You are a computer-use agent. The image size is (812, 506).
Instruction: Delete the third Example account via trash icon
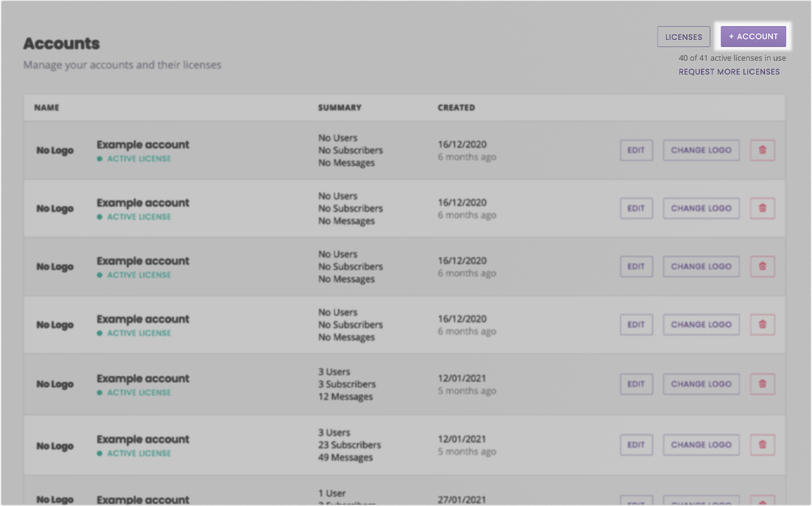pyautogui.click(x=762, y=266)
